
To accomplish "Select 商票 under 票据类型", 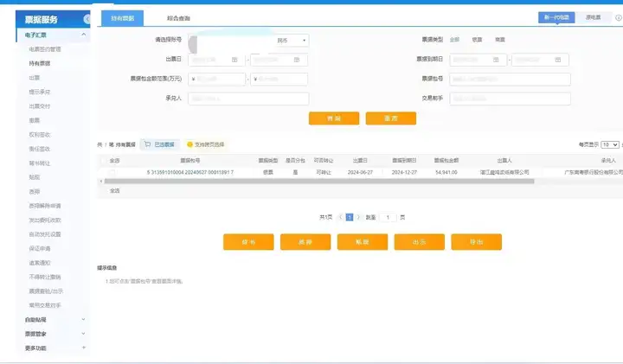I will 500,40.
